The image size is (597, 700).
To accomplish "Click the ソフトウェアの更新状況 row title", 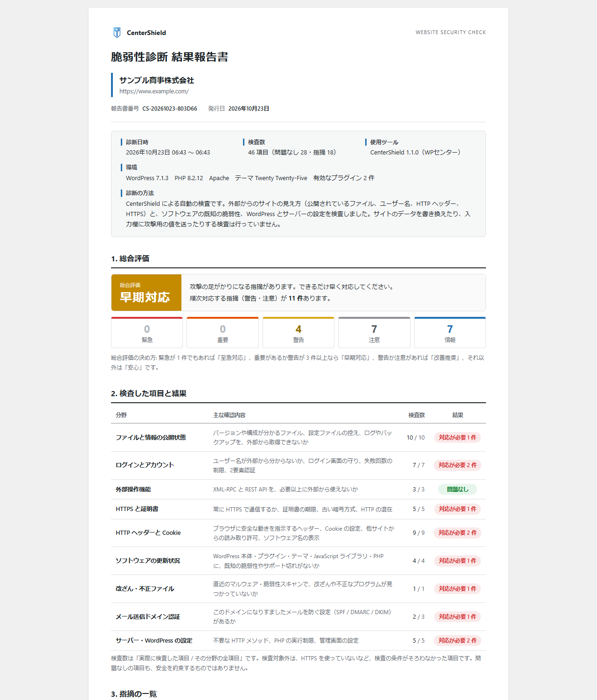I will point(148,561).
